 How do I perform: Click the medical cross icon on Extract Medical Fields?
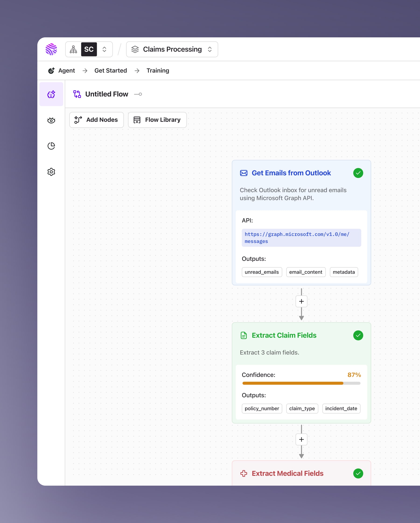click(x=244, y=473)
